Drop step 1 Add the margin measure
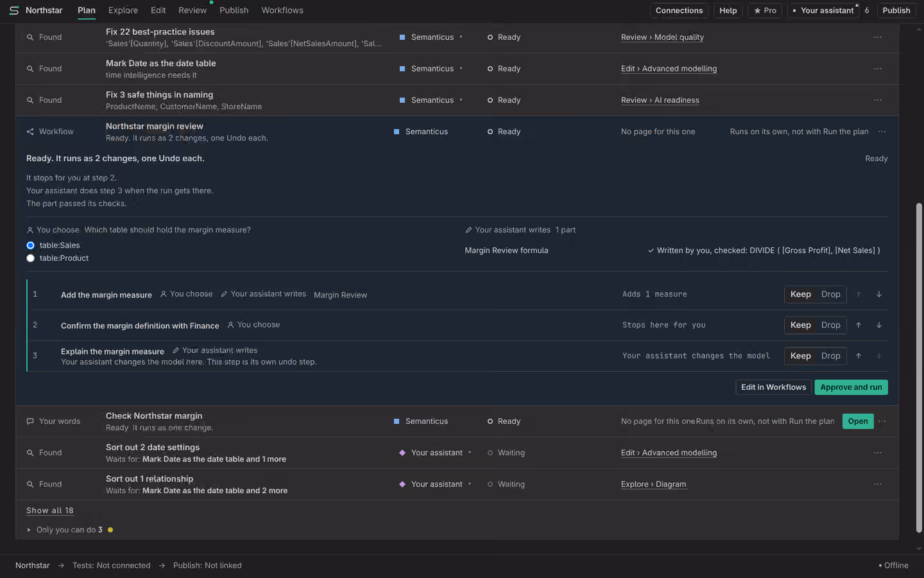 830,294
